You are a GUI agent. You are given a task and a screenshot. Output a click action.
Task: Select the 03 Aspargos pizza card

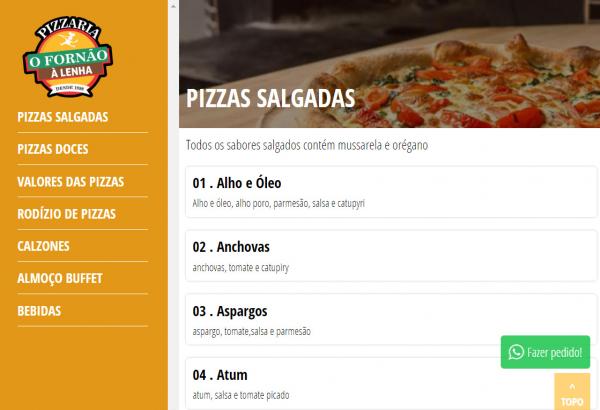point(391,320)
